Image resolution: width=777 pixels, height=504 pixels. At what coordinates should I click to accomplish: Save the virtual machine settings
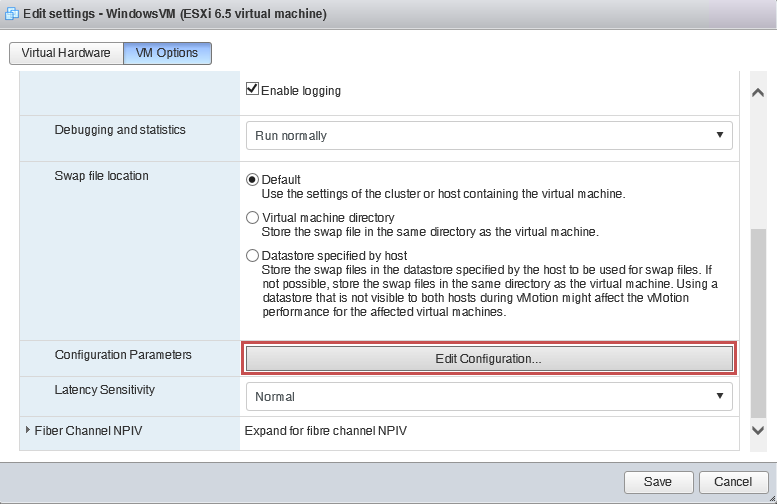click(x=658, y=482)
